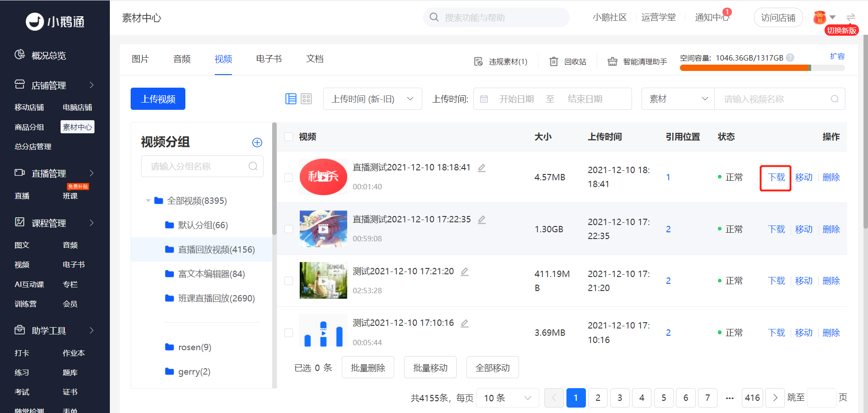868x413 pixels.
Task: Click edit pencil beside 直播测试2021-12-10 18:18:41
Action: [x=482, y=168]
